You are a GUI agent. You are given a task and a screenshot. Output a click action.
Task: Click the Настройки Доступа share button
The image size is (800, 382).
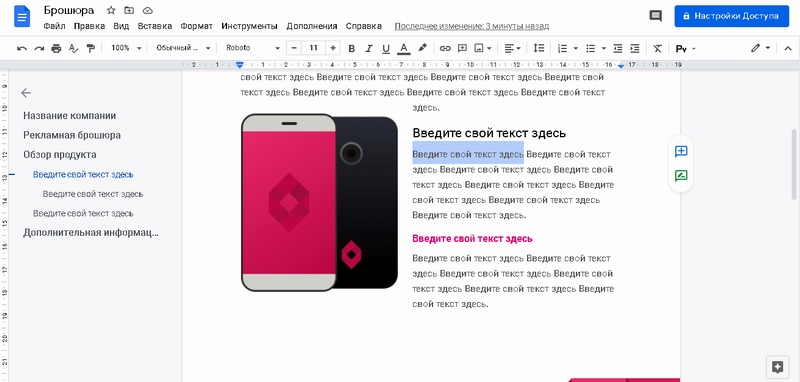click(731, 16)
